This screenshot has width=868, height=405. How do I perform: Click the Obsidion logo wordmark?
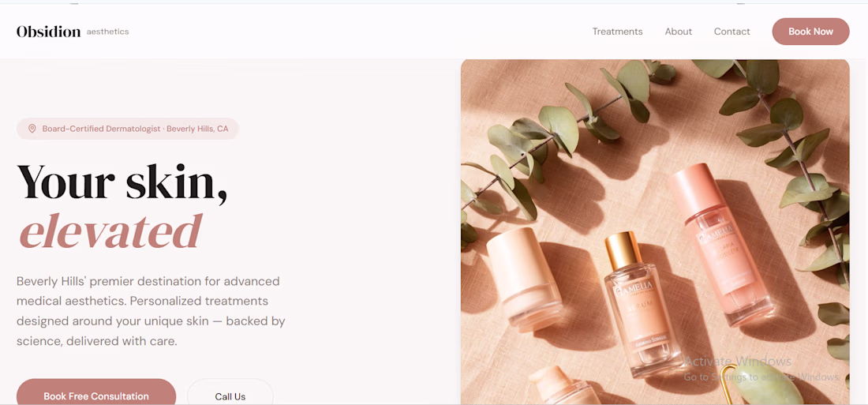[x=49, y=32]
